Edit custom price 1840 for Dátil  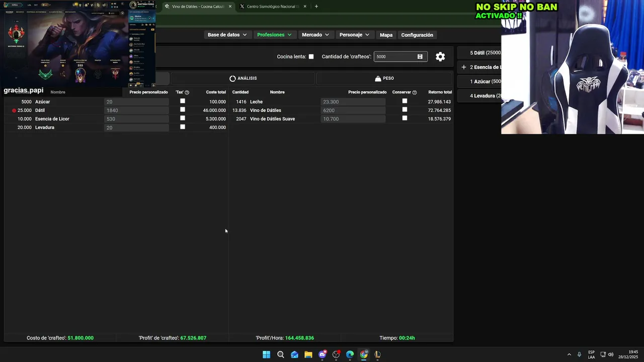click(x=136, y=111)
